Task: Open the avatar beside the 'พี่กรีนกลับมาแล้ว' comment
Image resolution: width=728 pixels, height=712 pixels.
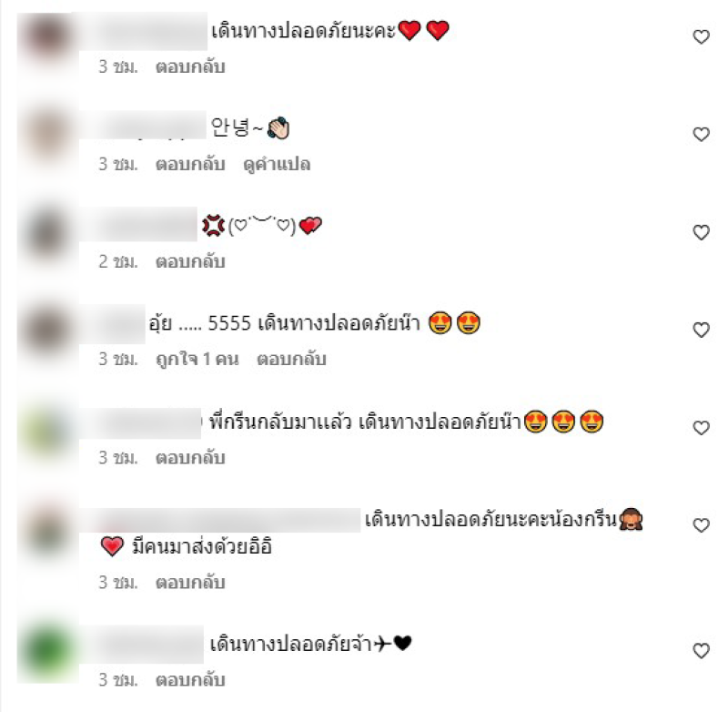Action: [x=47, y=428]
